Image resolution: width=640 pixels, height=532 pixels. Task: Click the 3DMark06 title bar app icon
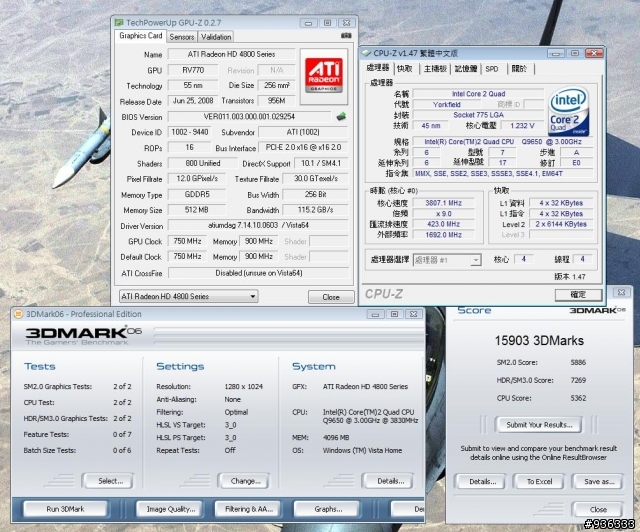pyautogui.click(x=18, y=314)
